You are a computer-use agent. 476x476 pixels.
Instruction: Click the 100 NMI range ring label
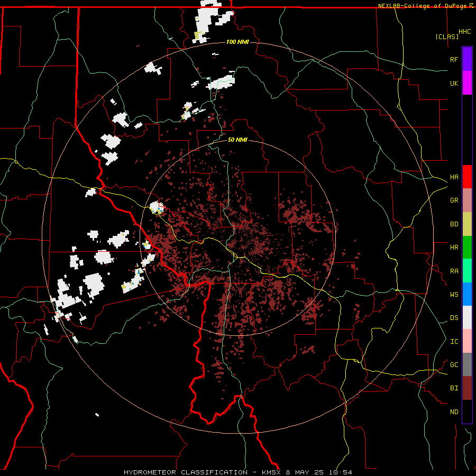(x=237, y=42)
